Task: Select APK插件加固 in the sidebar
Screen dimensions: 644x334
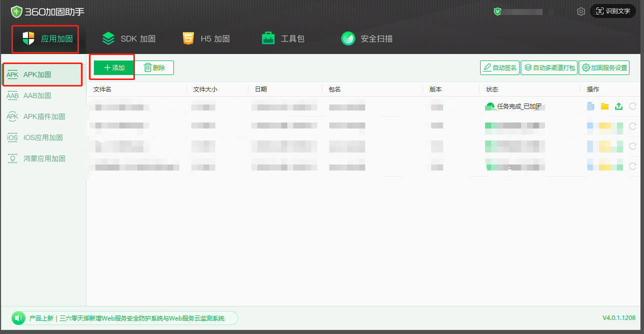Action: pyautogui.click(x=43, y=116)
